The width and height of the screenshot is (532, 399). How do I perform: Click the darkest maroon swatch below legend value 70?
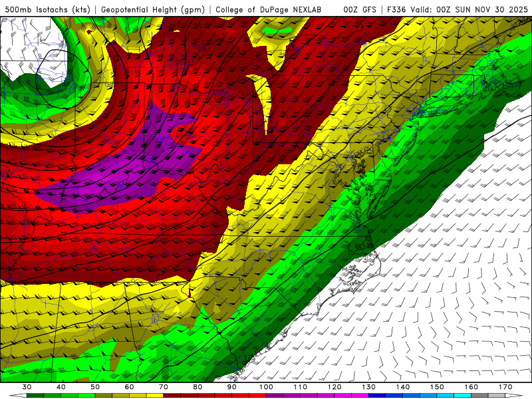point(172,396)
